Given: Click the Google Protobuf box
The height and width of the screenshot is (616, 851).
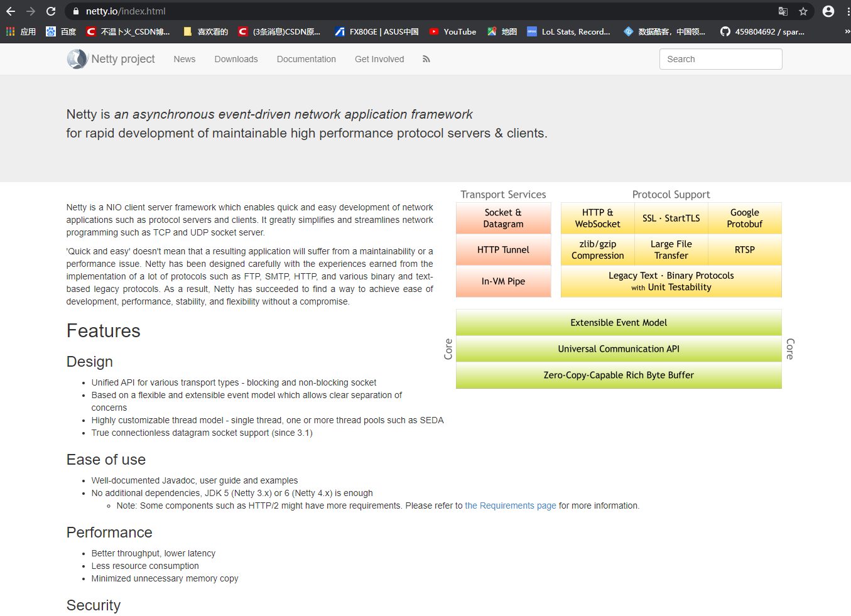Looking at the screenshot, I should click(x=745, y=218).
